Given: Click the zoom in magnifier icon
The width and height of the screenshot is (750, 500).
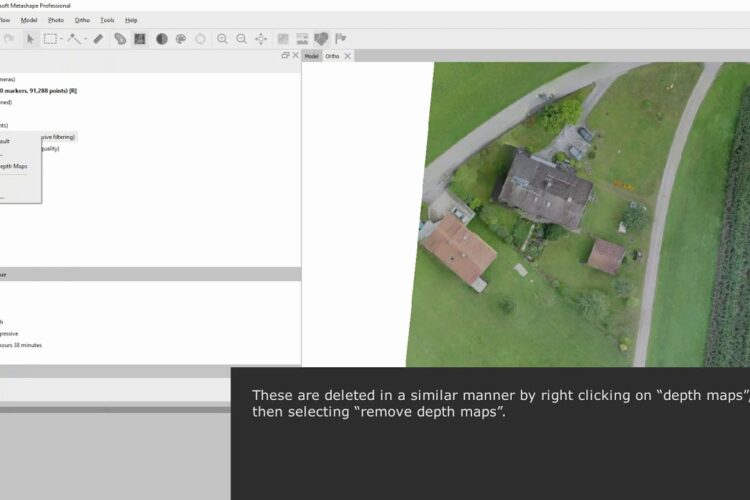Looking at the screenshot, I should pos(222,39).
